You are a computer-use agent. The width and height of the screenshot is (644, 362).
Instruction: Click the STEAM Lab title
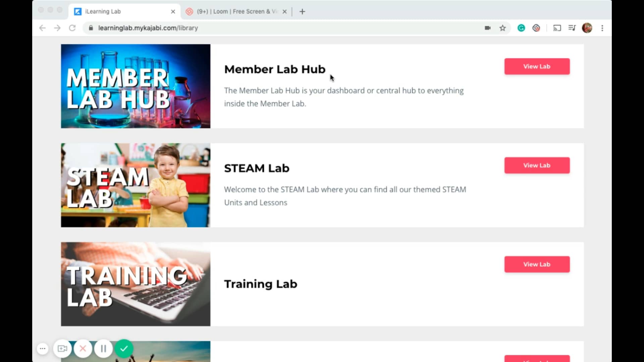click(257, 168)
